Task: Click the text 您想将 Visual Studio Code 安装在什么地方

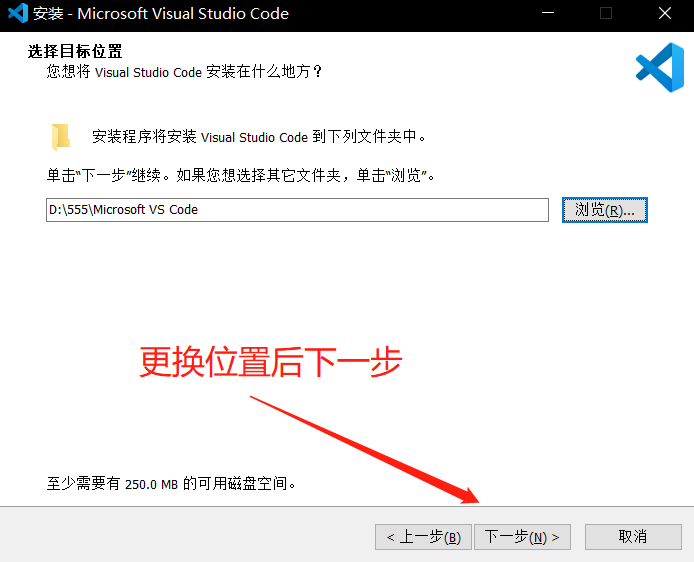Action: [x=185, y=72]
